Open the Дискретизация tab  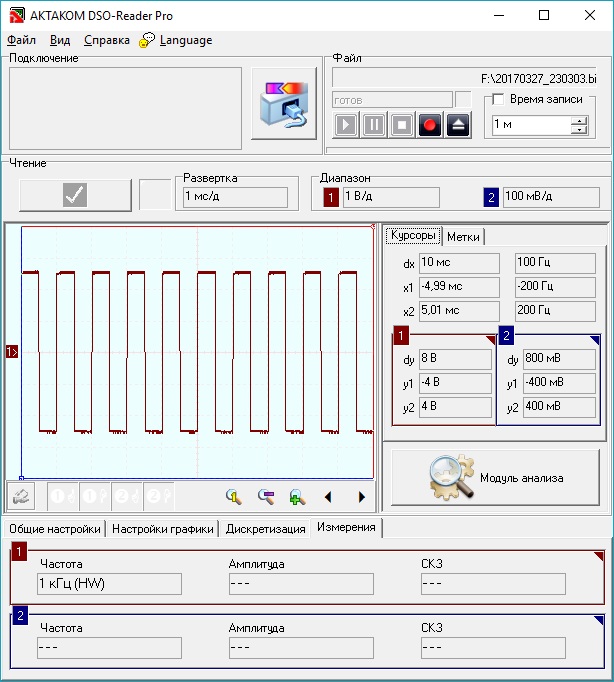(x=265, y=529)
